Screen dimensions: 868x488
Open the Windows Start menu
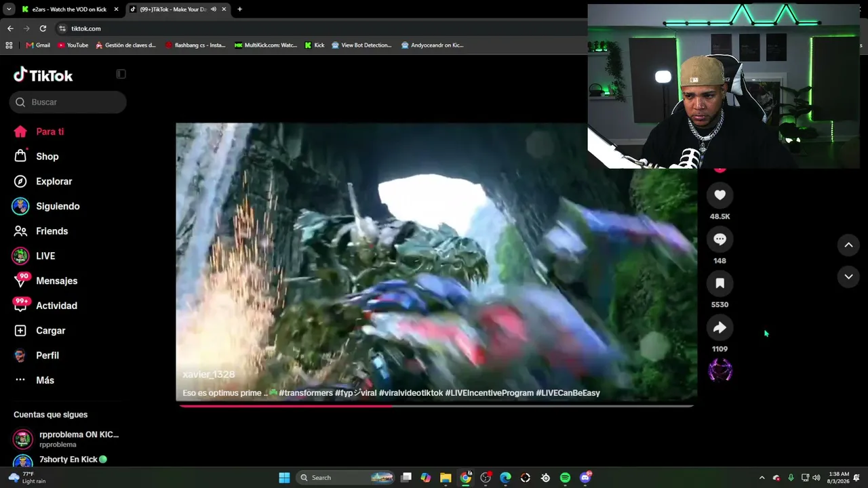tap(284, 478)
